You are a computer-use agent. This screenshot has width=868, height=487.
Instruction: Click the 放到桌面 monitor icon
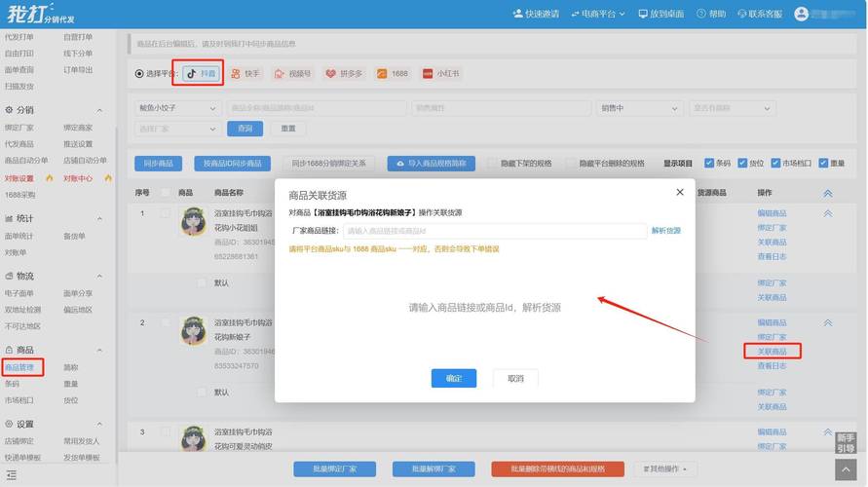click(x=643, y=14)
